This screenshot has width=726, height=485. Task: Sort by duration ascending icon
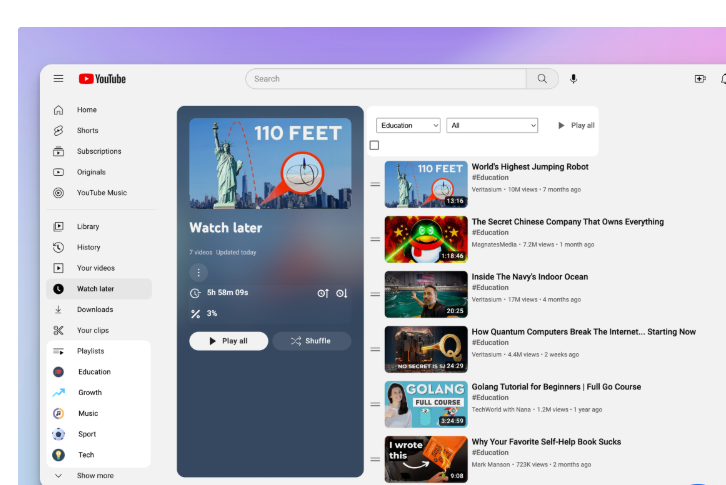click(x=323, y=293)
